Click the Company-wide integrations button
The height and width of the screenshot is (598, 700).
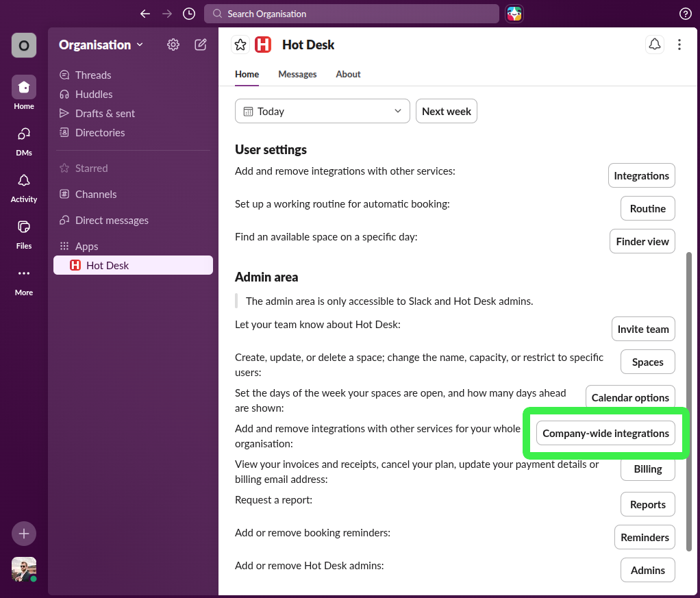point(605,433)
